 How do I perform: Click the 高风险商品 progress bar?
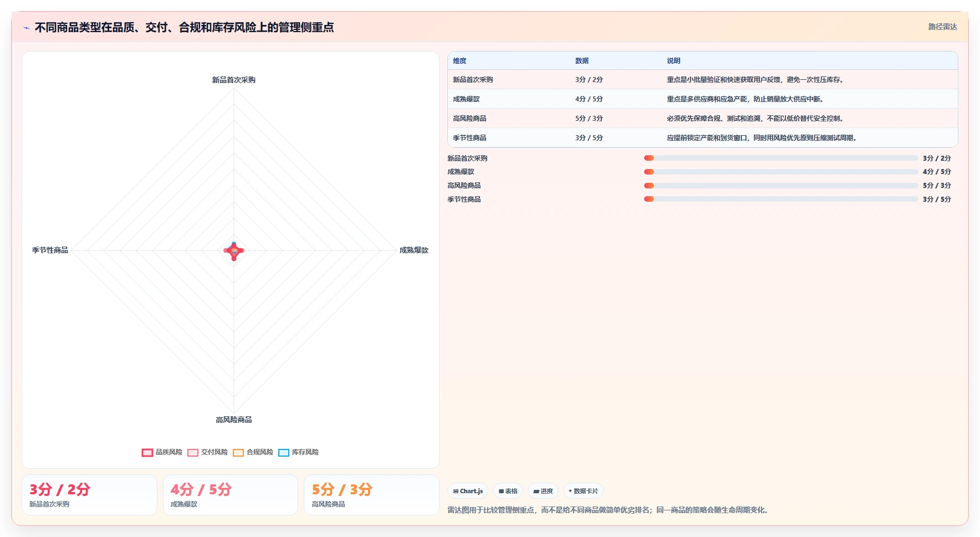pos(781,186)
